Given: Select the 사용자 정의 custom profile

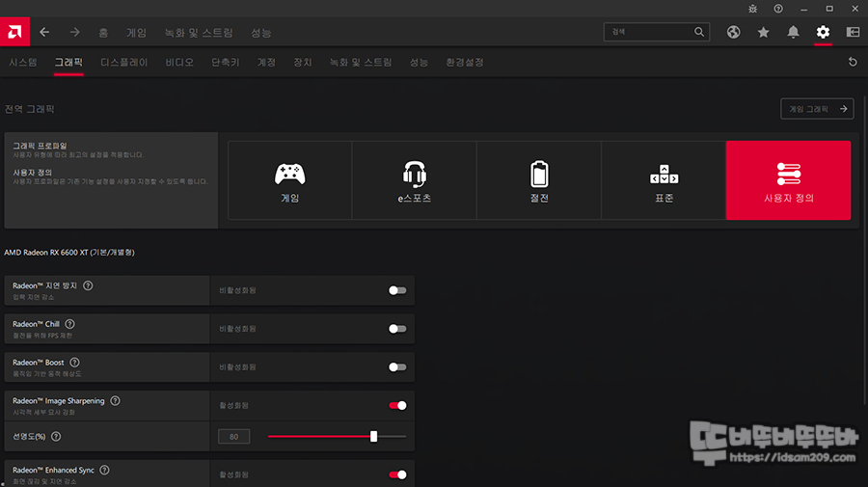Looking at the screenshot, I should click(788, 180).
